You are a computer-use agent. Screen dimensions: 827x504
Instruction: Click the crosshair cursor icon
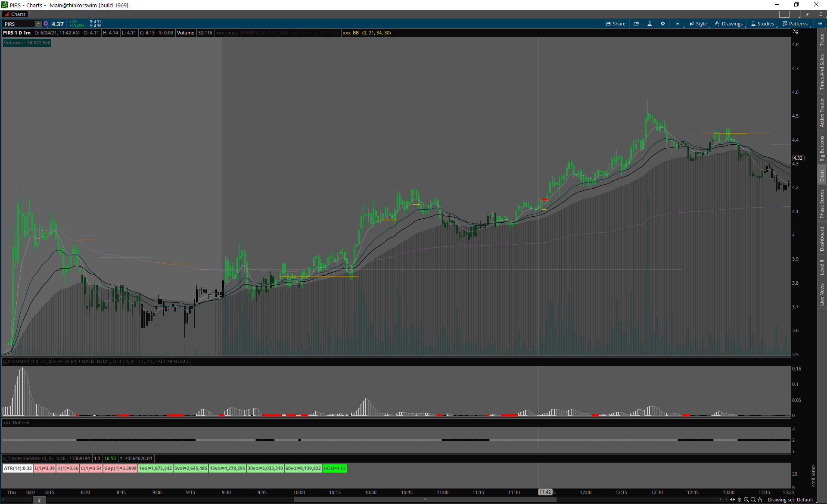pyautogui.click(x=740, y=500)
